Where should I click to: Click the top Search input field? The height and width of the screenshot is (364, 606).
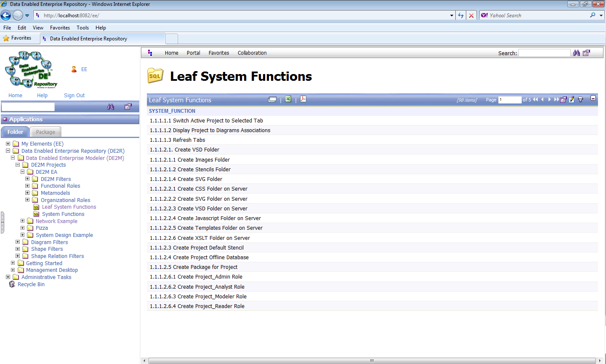point(545,53)
